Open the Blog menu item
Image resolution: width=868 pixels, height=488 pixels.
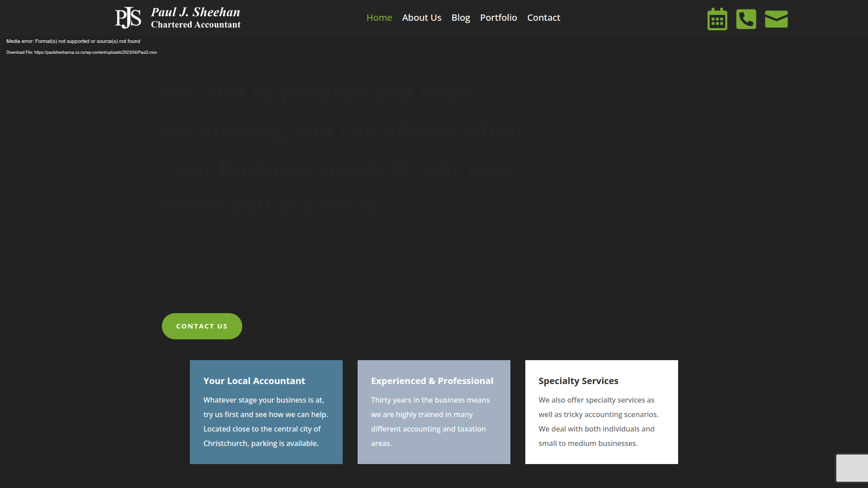tap(461, 18)
